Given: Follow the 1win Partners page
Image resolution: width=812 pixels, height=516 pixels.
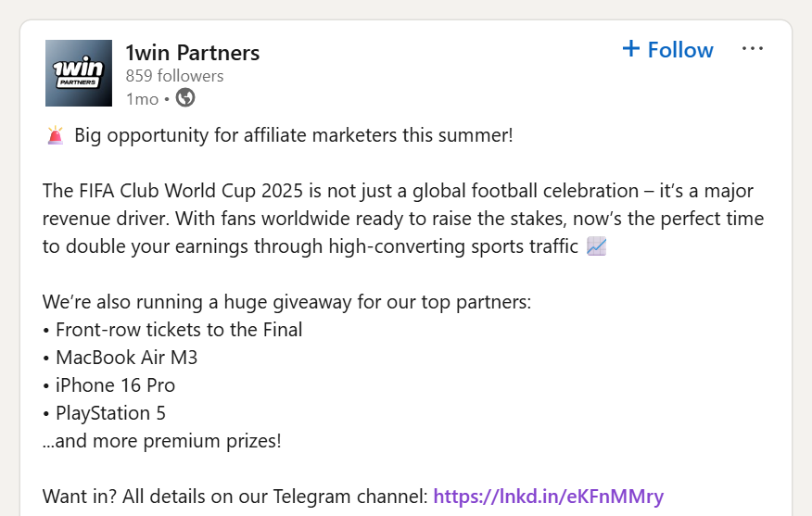Looking at the screenshot, I should click(x=668, y=50).
